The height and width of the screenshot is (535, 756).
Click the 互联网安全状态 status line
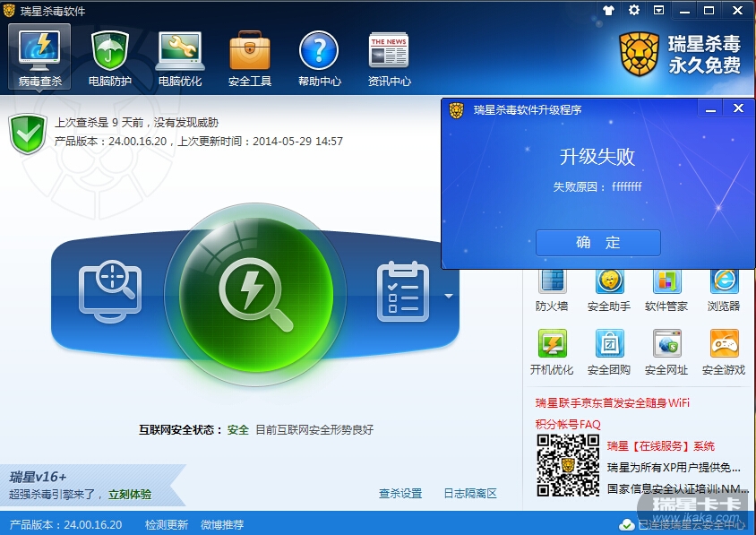(x=256, y=430)
